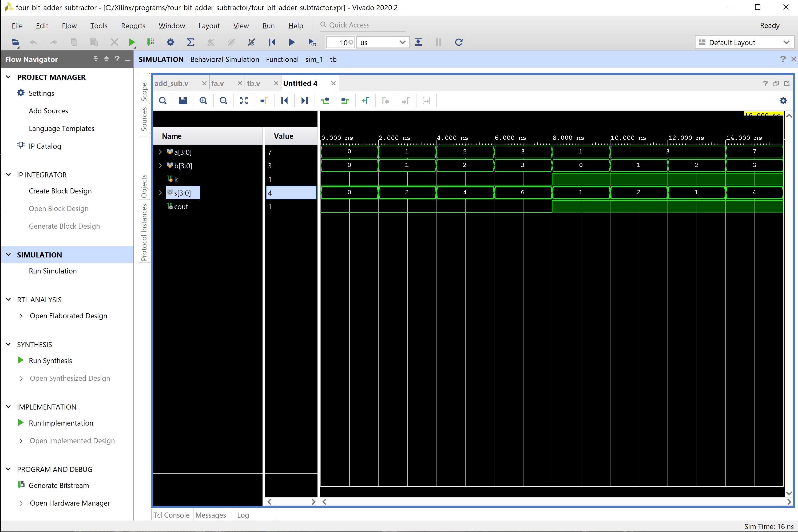Open the Flow menu
Viewport: 798px width, 532px height.
tap(69, 25)
